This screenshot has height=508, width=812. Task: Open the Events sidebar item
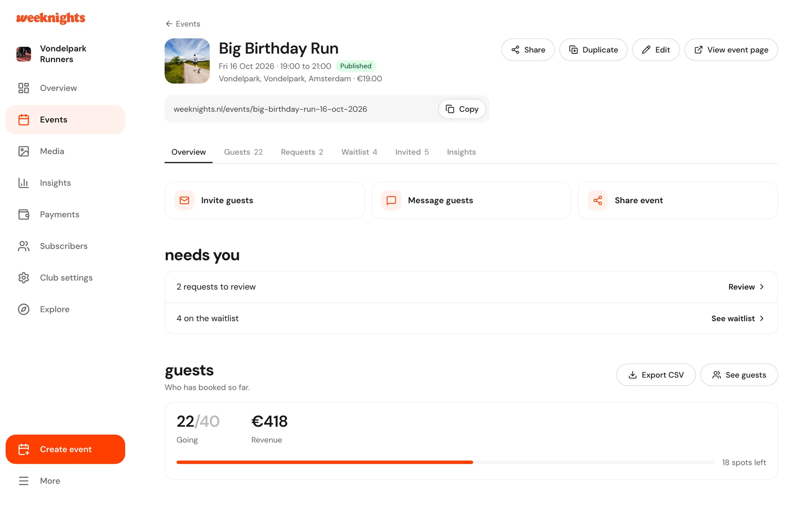point(65,120)
